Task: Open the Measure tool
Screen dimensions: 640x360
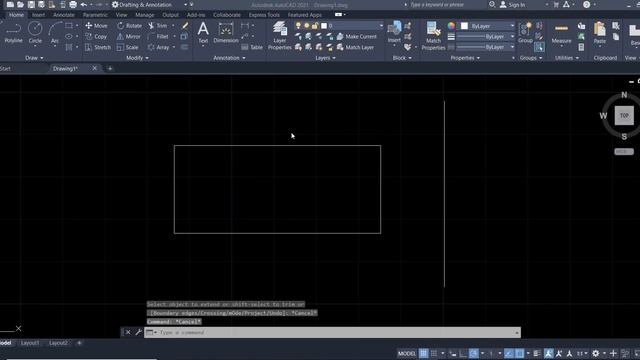Action: pos(561,33)
